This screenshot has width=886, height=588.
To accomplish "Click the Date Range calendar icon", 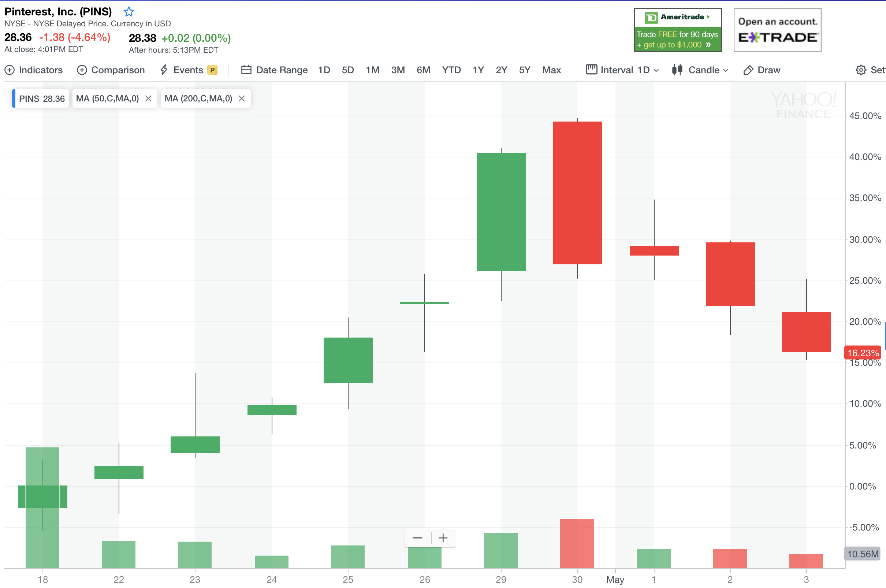I will (x=246, y=70).
